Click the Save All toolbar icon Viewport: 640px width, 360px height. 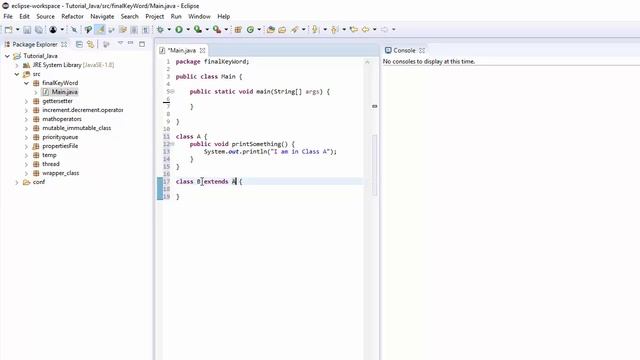pyautogui.click(x=39, y=29)
